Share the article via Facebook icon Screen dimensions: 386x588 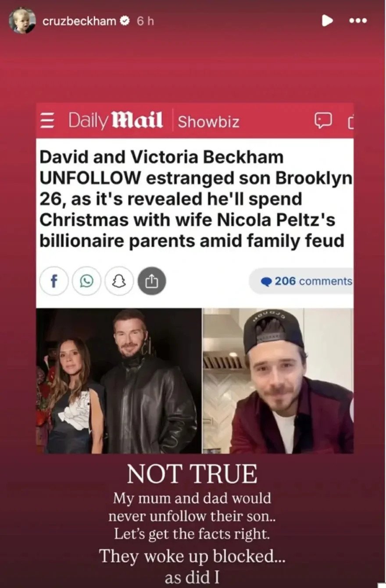click(x=54, y=281)
